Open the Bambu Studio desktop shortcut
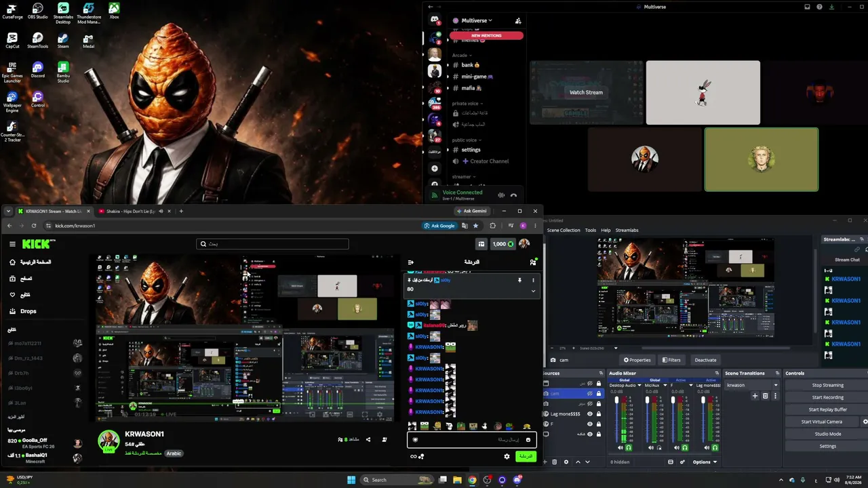 point(63,73)
